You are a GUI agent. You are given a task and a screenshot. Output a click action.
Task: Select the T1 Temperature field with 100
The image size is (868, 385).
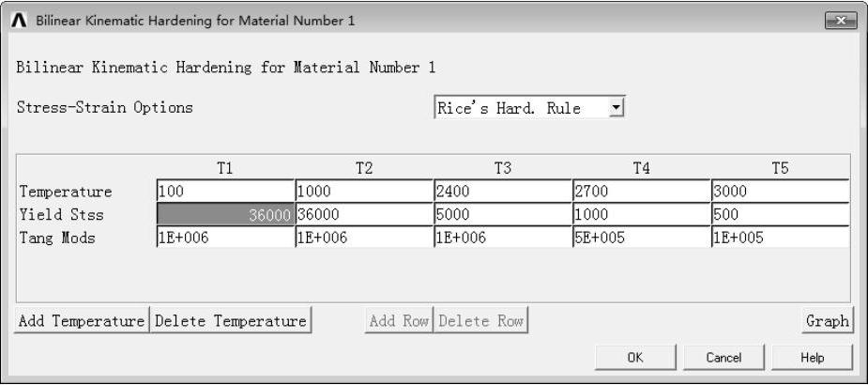226,192
